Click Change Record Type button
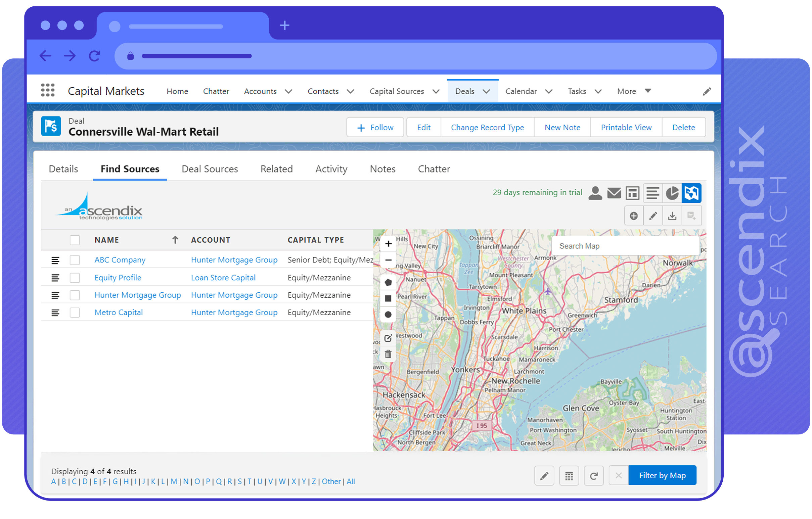Screen dimensions: 812x519 pos(488,127)
